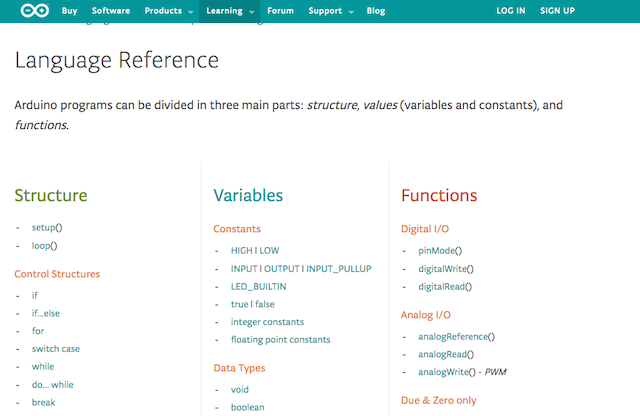Open the if...else reference link
This screenshot has height=416, width=640.
tap(46, 313)
